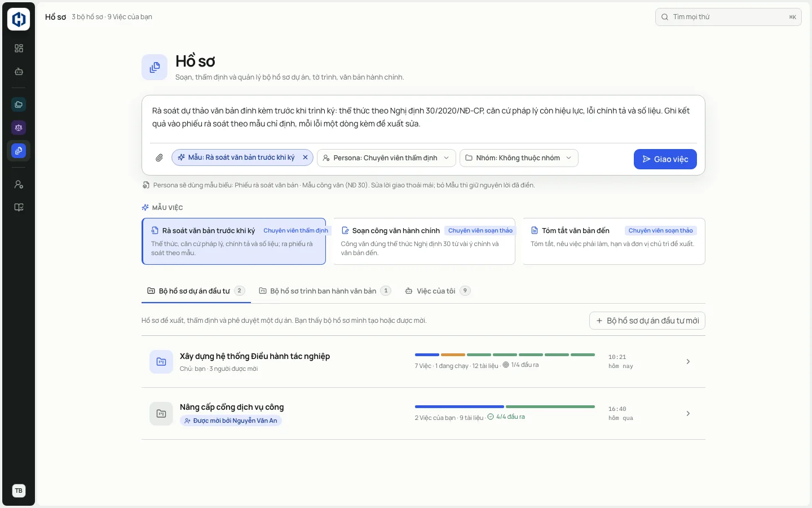Click the Nâng cấp cổng dịch vụ folder icon

(x=161, y=414)
